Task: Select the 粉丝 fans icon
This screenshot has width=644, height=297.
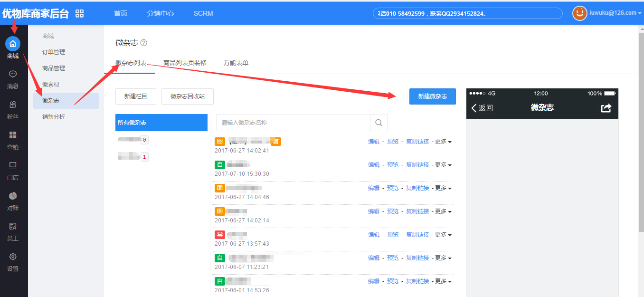Action: pyautogui.click(x=13, y=105)
